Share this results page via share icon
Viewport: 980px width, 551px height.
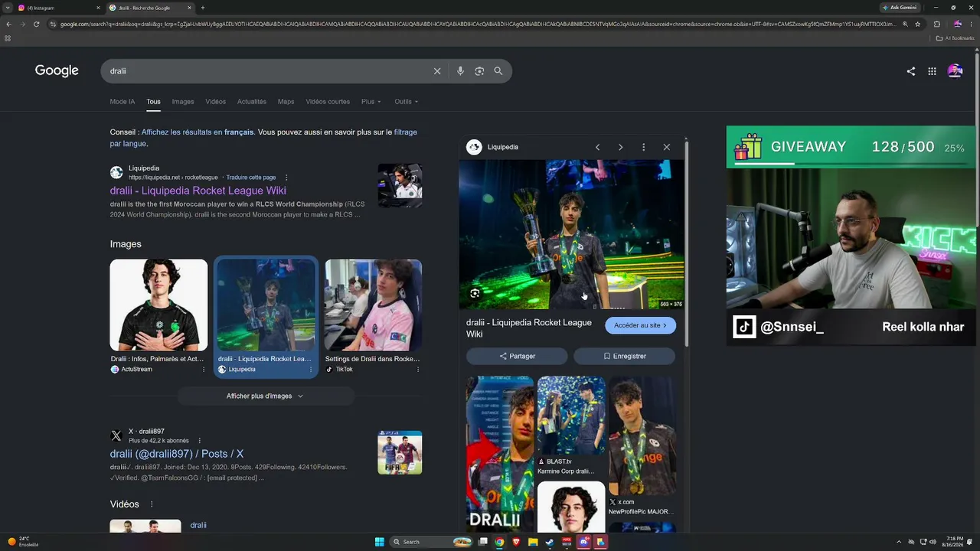(911, 71)
